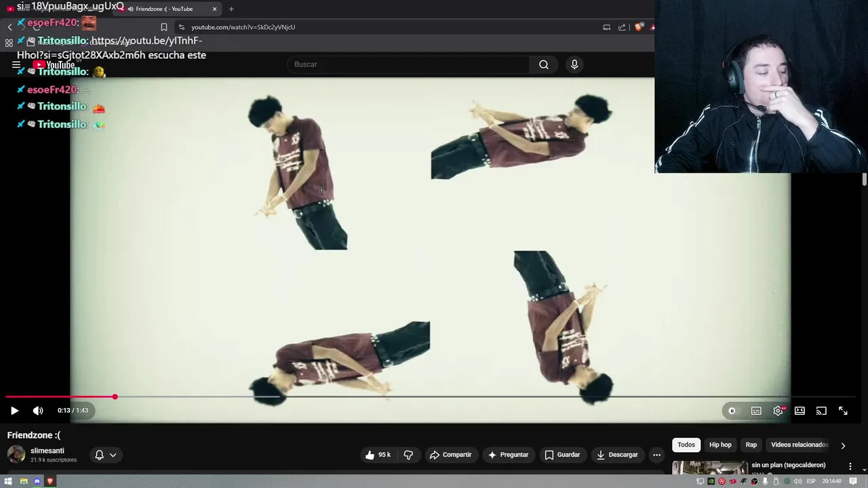This screenshot has width=868, height=488.
Task: Select the Rap filter chip
Action: (751, 445)
